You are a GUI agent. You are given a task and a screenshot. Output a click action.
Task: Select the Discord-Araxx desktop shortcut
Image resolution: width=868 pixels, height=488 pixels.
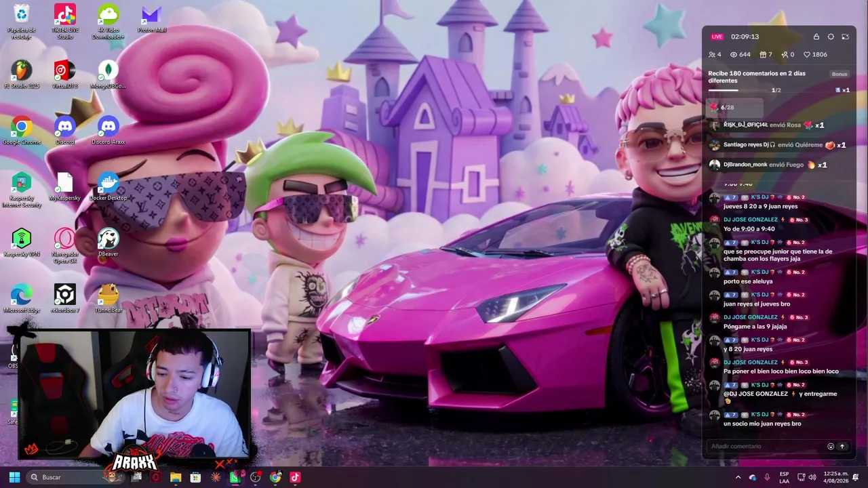point(108,131)
